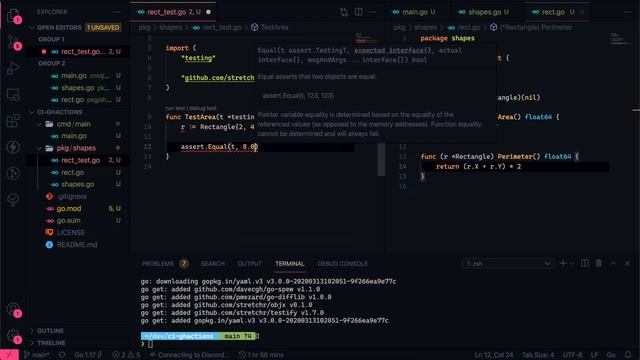Viewport: 640px width, 360px height.
Task: Open .gitignore in file tree
Action: click(x=78, y=196)
